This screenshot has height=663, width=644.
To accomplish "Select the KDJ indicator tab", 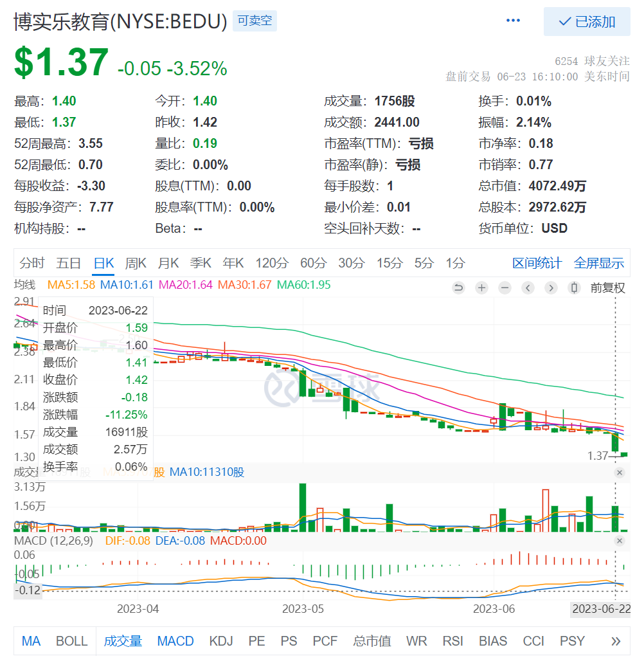I will (x=220, y=641).
